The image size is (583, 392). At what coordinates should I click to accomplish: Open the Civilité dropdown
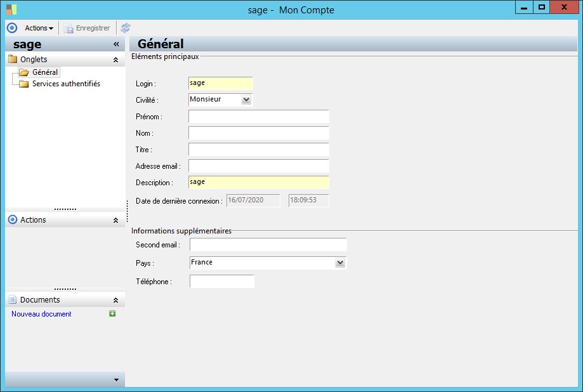coord(246,100)
